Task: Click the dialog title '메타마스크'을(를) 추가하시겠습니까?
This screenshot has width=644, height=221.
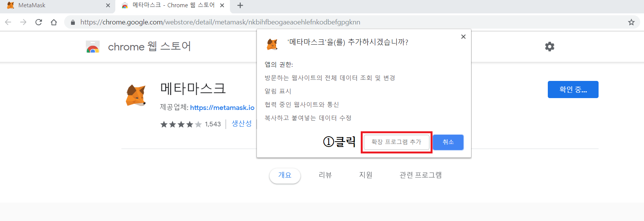Action: click(348, 42)
